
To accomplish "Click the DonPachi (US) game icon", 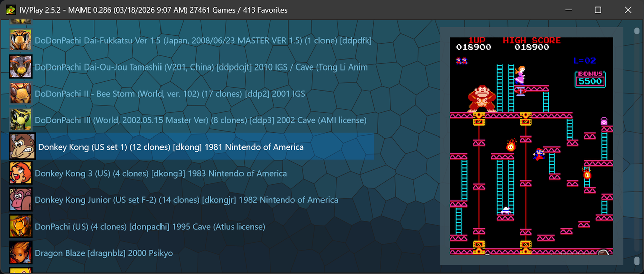I will pos(21,227).
